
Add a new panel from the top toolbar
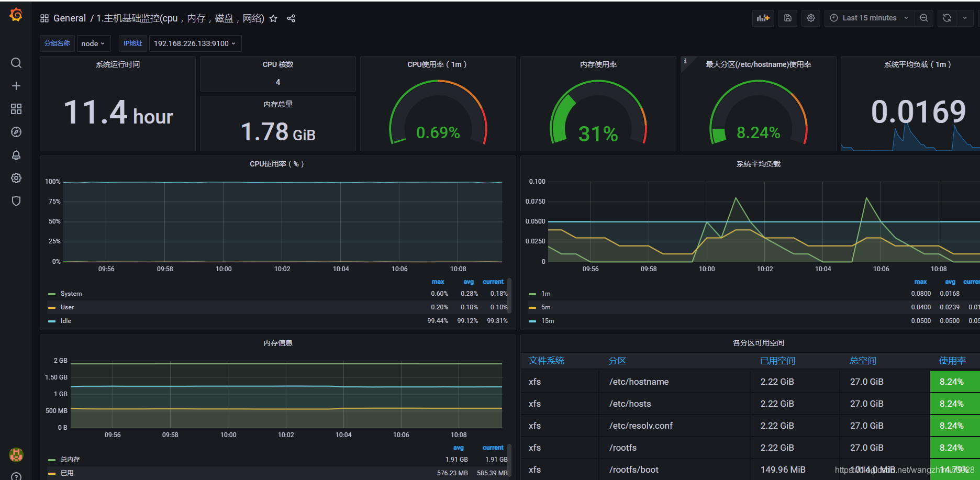click(763, 18)
